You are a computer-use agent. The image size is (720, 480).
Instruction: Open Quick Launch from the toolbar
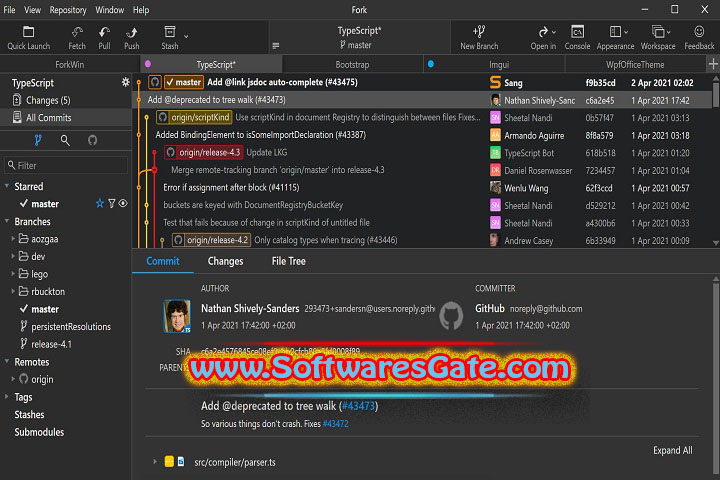click(x=28, y=38)
